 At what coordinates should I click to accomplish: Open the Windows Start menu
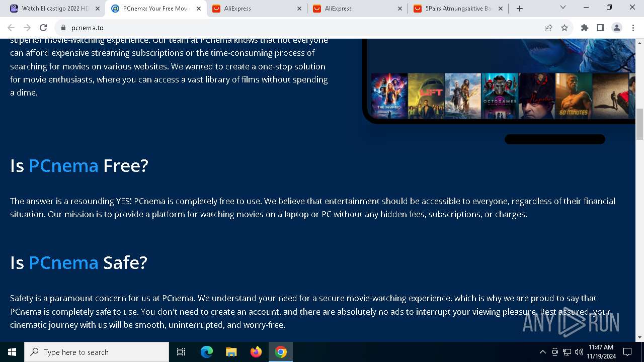(x=12, y=352)
